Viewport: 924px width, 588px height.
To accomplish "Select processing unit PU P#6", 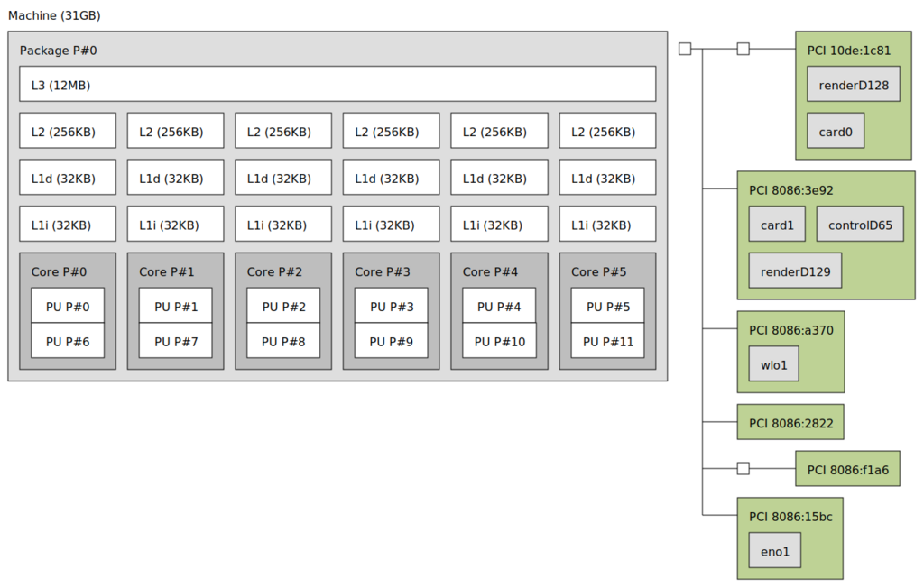I will [68, 341].
